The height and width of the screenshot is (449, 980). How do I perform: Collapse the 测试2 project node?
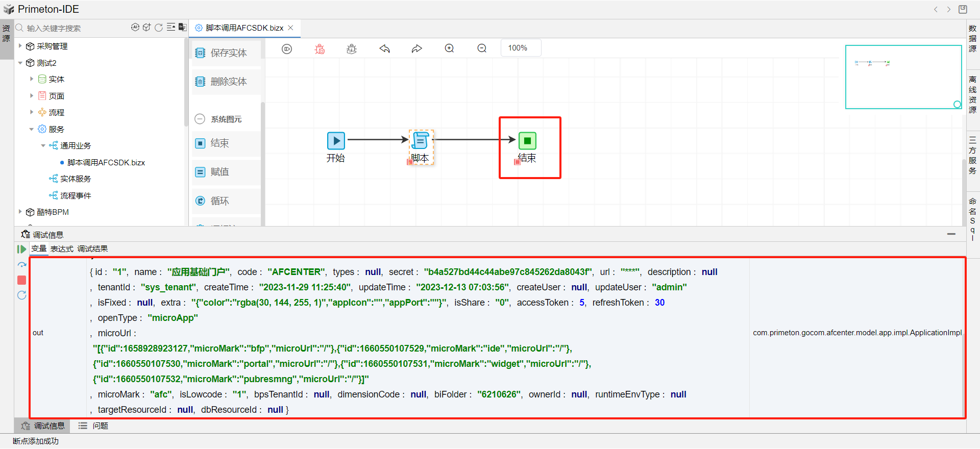click(x=20, y=63)
